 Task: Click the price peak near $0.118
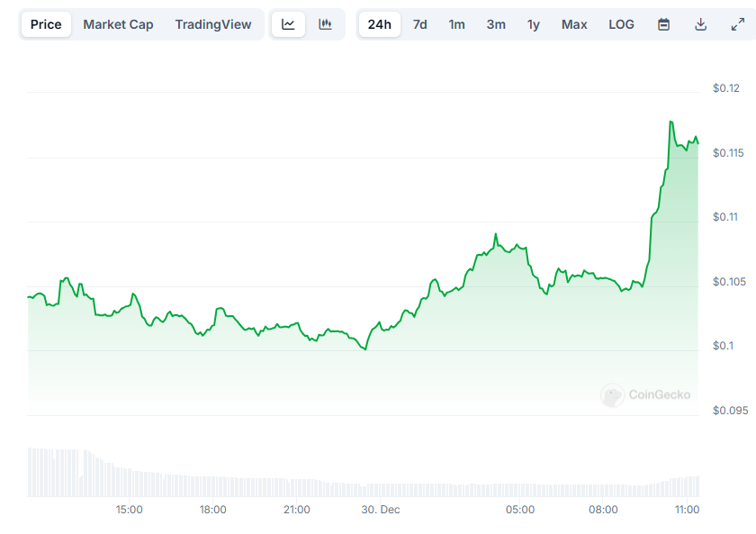coord(670,122)
